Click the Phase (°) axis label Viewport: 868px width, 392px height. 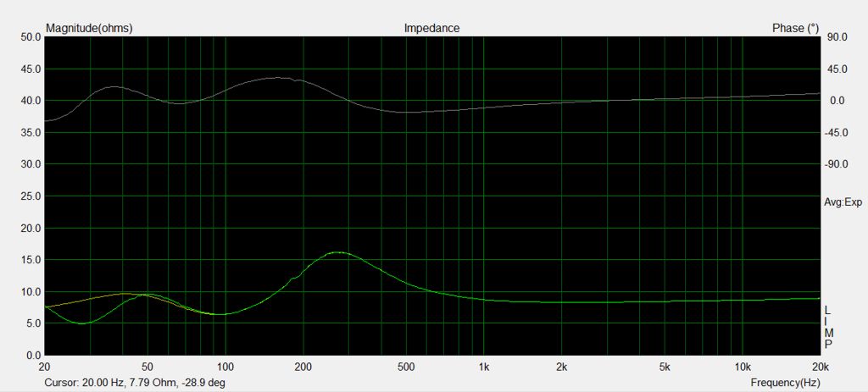(795, 28)
